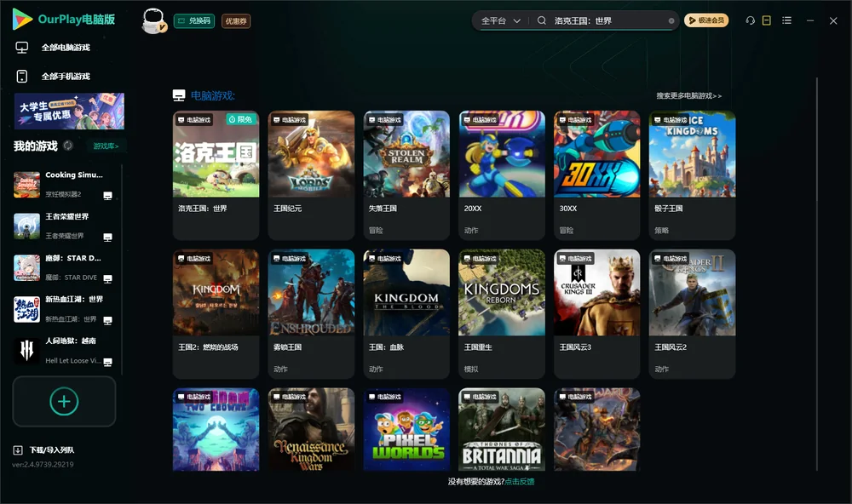Open the 王国风云2 card
The width and height of the screenshot is (852, 504).
[x=692, y=313]
